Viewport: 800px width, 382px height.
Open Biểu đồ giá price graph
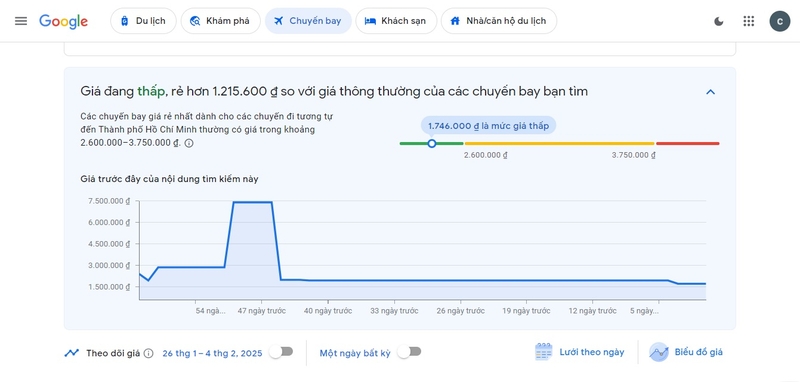686,352
